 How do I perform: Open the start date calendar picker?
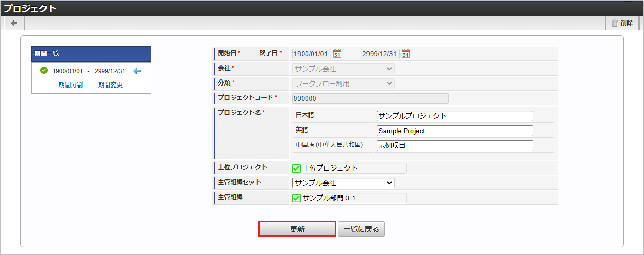point(337,54)
